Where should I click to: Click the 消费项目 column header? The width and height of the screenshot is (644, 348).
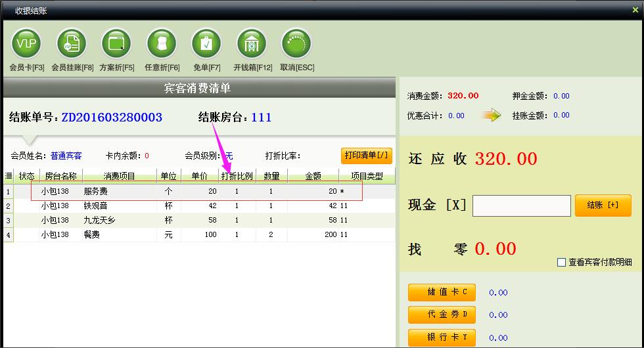(120, 176)
